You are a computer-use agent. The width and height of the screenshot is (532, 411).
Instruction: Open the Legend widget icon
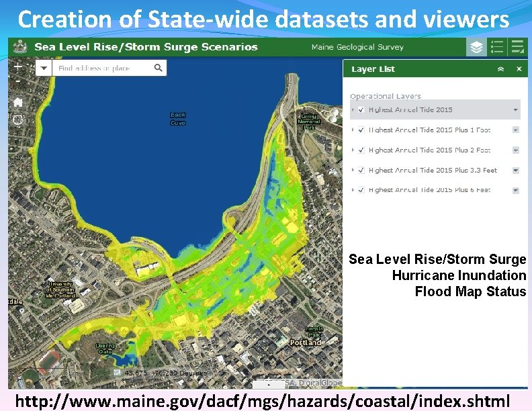[496, 47]
